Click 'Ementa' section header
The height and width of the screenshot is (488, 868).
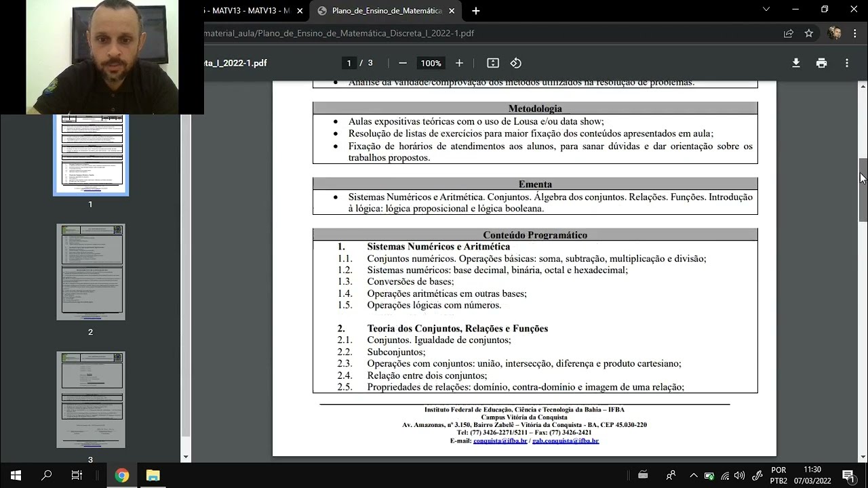[x=535, y=184]
